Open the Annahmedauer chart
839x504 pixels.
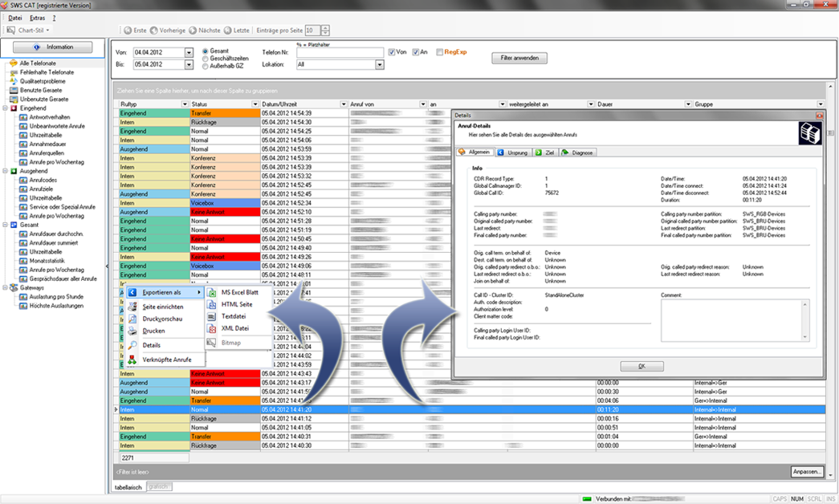coord(47,144)
